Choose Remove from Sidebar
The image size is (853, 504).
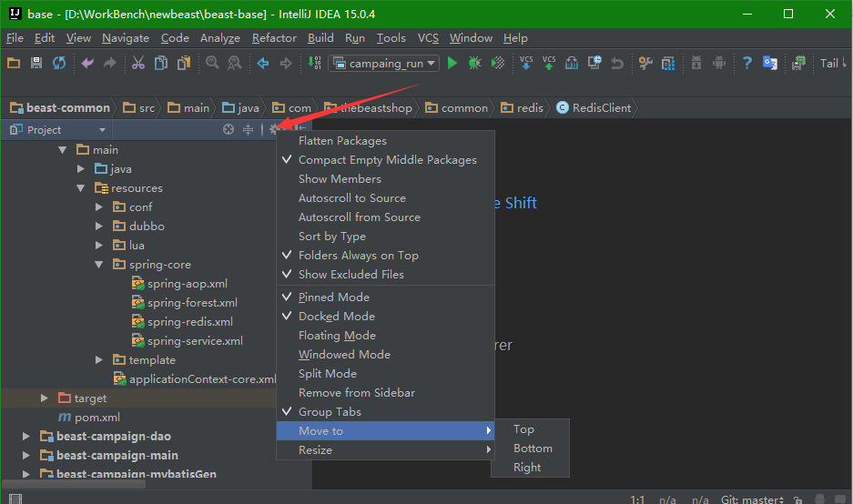tap(385, 392)
